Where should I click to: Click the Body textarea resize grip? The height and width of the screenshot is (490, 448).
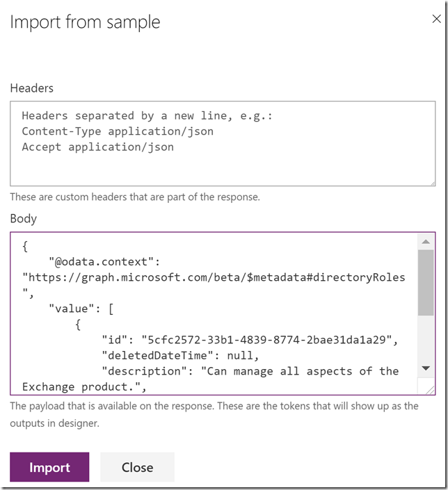[x=430, y=390]
